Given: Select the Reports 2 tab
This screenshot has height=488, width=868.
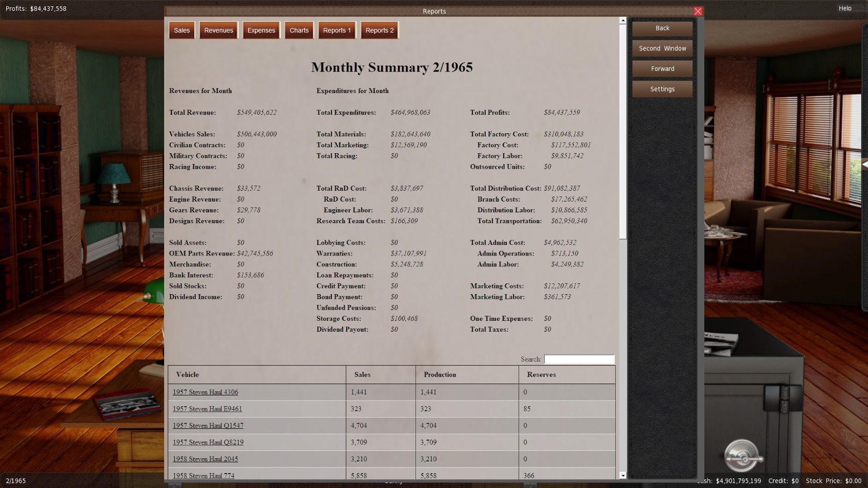Looking at the screenshot, I should 379,30.
